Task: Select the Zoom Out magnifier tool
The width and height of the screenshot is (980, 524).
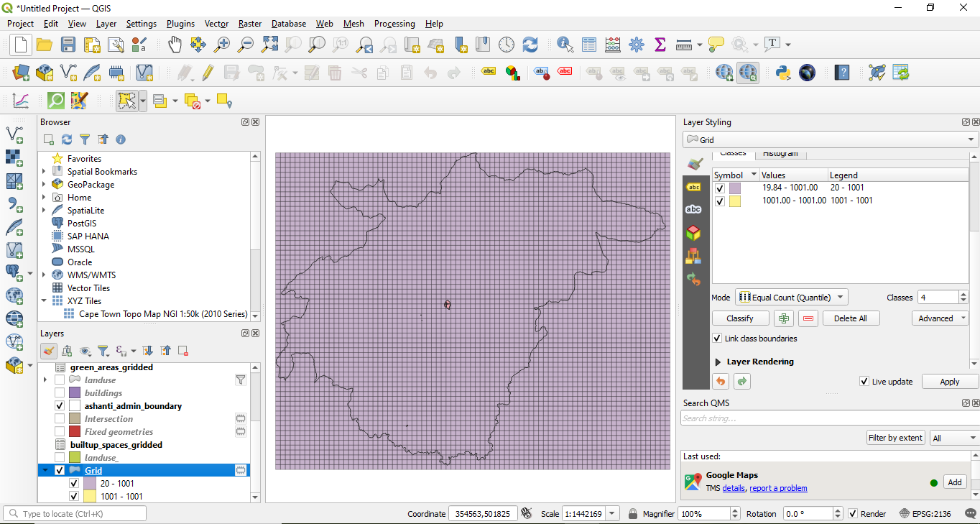Action: (246, 45)
